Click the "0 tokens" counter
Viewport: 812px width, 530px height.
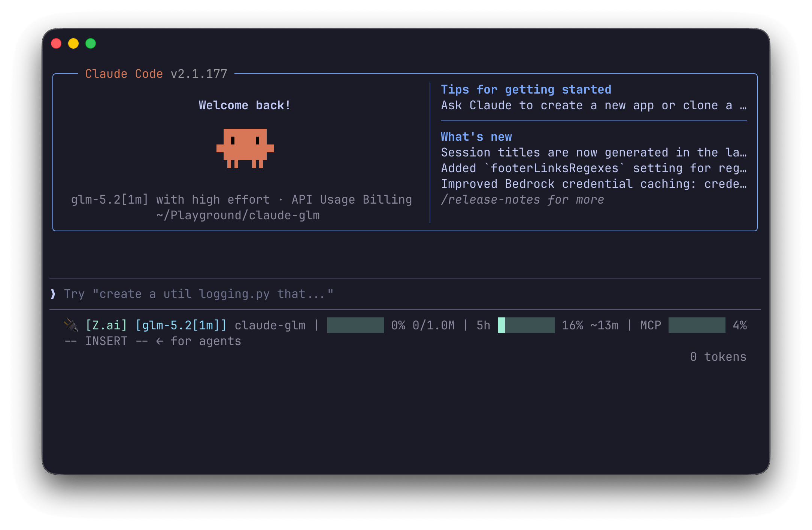pyautogui.click(x=718, y=357)
